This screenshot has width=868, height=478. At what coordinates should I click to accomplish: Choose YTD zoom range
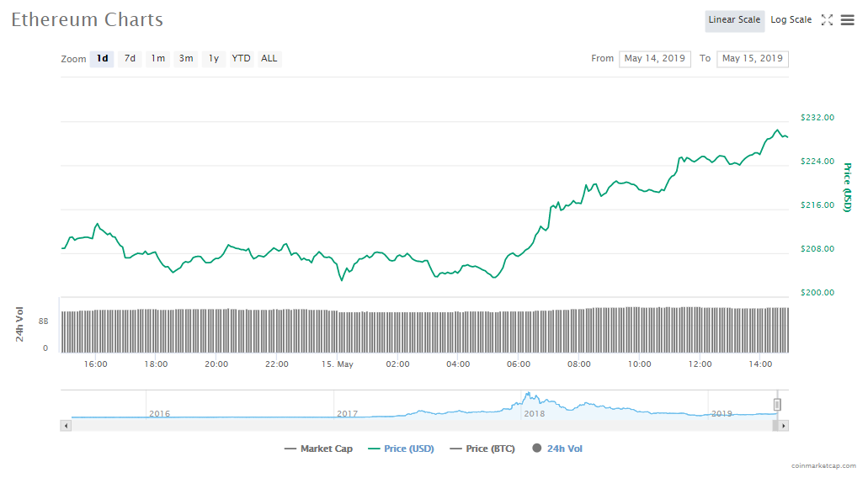[241, 59]
